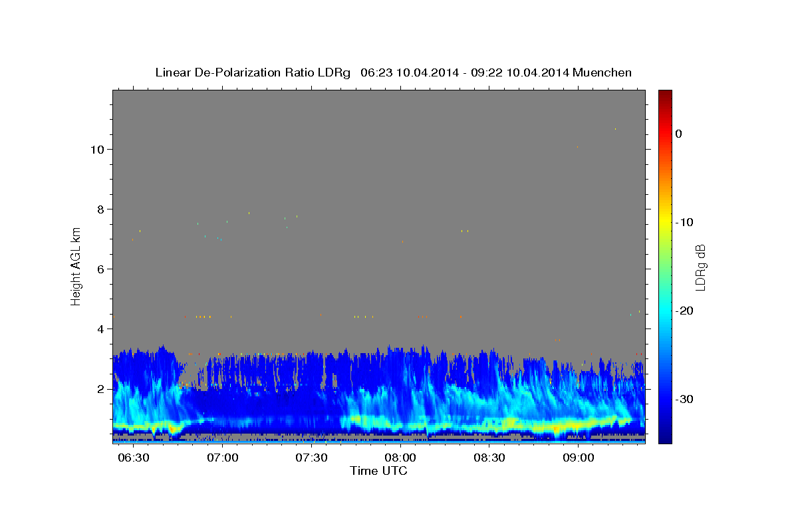Click the plot title 'Linear De-Polarization Ratio LDRg'
798x532 pixels.
[253, 72]
